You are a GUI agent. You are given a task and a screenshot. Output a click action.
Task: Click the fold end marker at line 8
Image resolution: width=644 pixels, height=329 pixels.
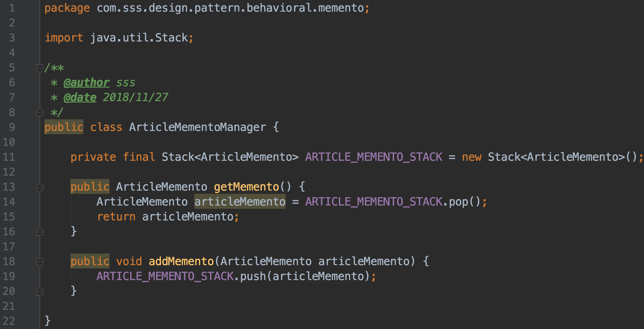point(40,113)
